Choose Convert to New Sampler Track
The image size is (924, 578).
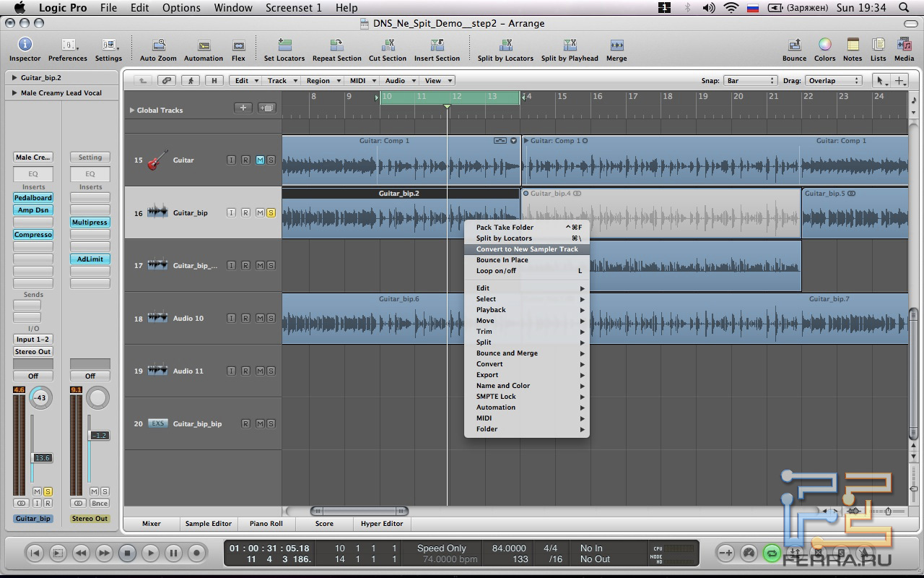click(527, 249)
